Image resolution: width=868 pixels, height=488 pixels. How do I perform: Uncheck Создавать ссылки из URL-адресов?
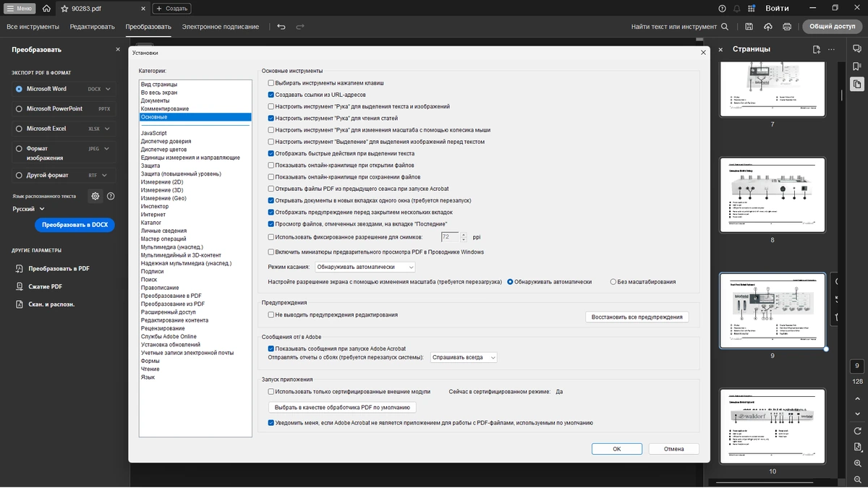point(271,95)
